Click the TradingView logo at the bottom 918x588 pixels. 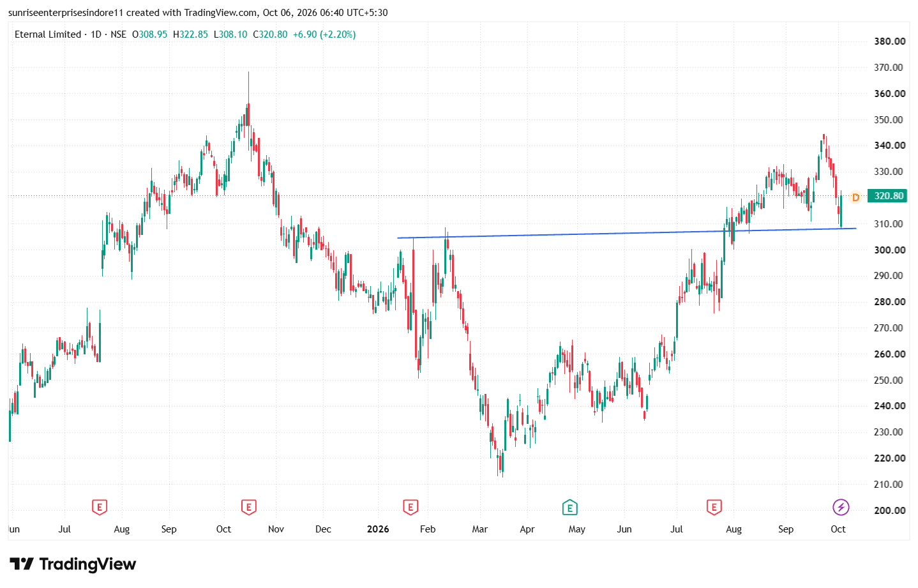tap(73, 564)
